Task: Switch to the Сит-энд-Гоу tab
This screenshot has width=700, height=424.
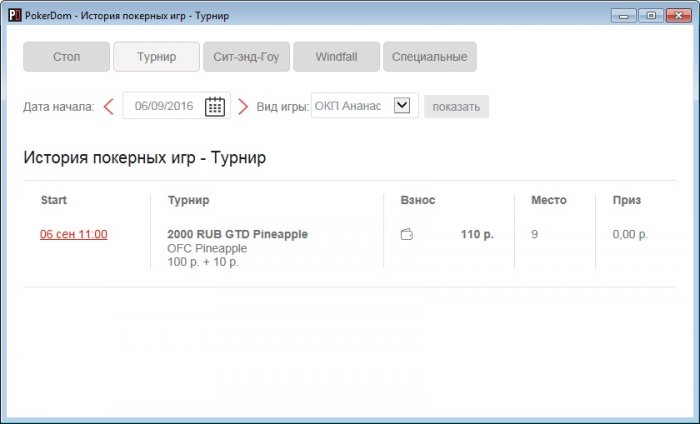Action: pyautogui.click(x=246, y=57)
